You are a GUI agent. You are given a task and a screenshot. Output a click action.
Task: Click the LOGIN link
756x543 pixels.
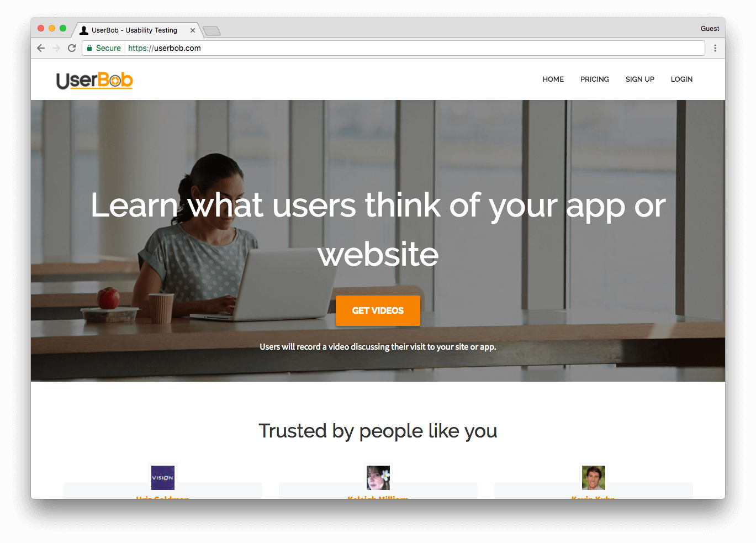681,79
